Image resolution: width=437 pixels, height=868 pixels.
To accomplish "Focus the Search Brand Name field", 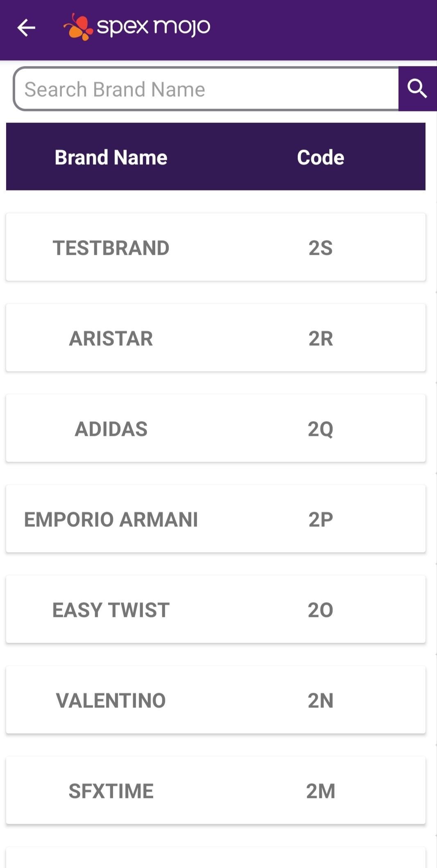I will pyautogui.click(x=206, y=89).
